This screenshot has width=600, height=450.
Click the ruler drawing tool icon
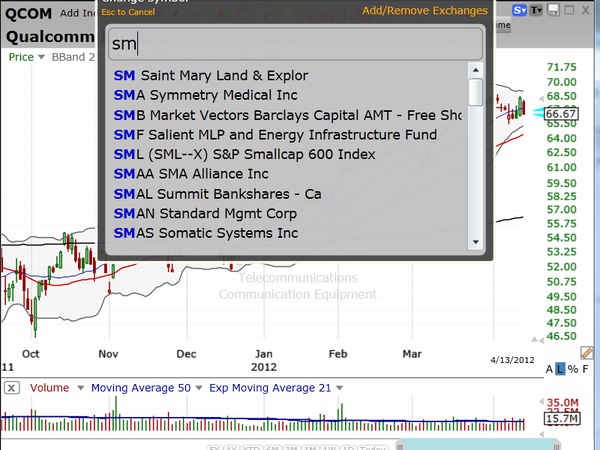coord(586,353)
